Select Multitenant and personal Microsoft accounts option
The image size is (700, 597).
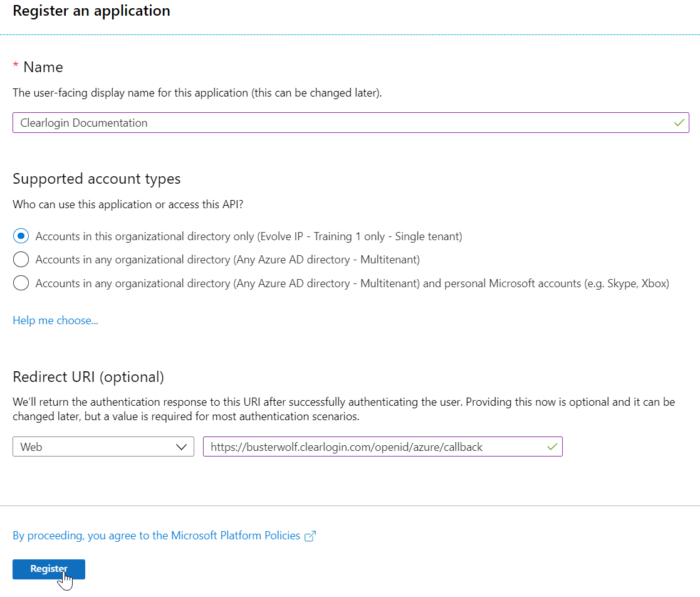click(21, 283)
